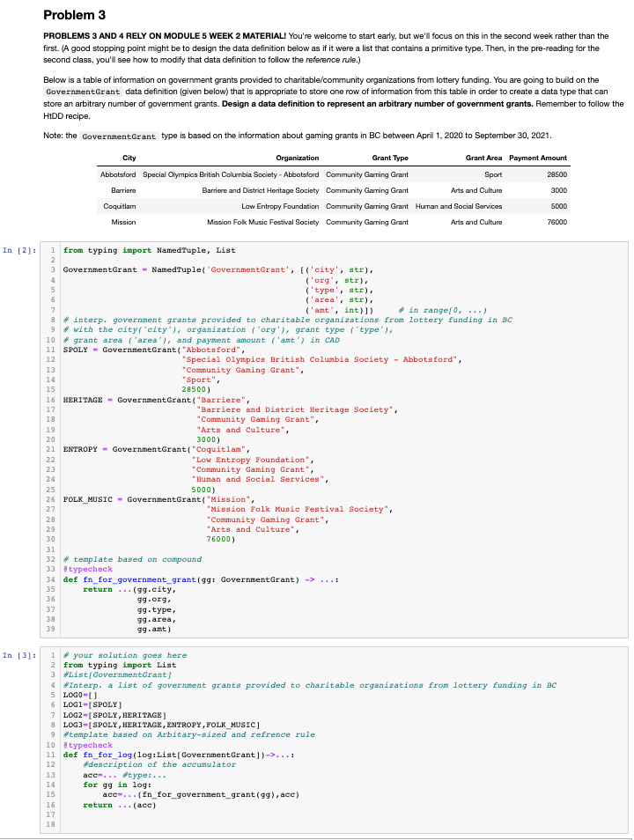Click 'Human and Social Services' table cell
The image size is (634, 840).
459,206
